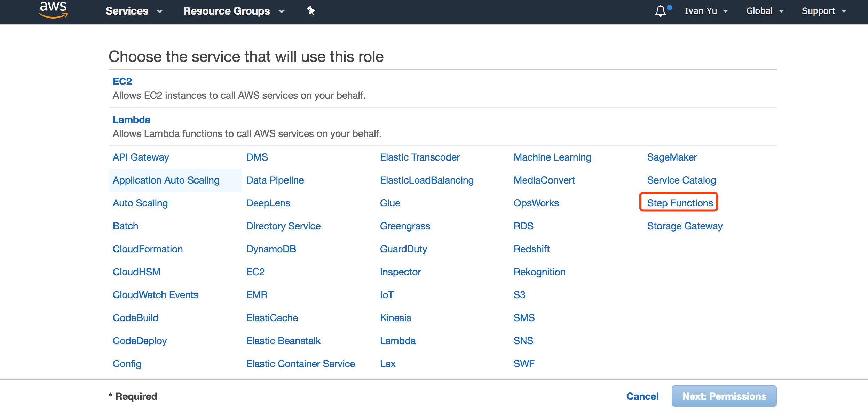The height and width of the screenshot is (413, 868).
Task: Choose Elastic Container Service
Action: 300,364
